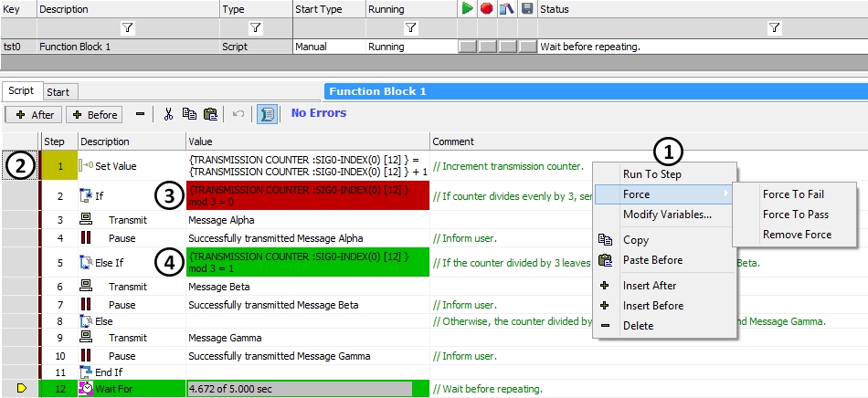Choose Run To Step in context menu
Image resolution: width=868 pixels, height=398 pixels.
(x=651, y=174)
